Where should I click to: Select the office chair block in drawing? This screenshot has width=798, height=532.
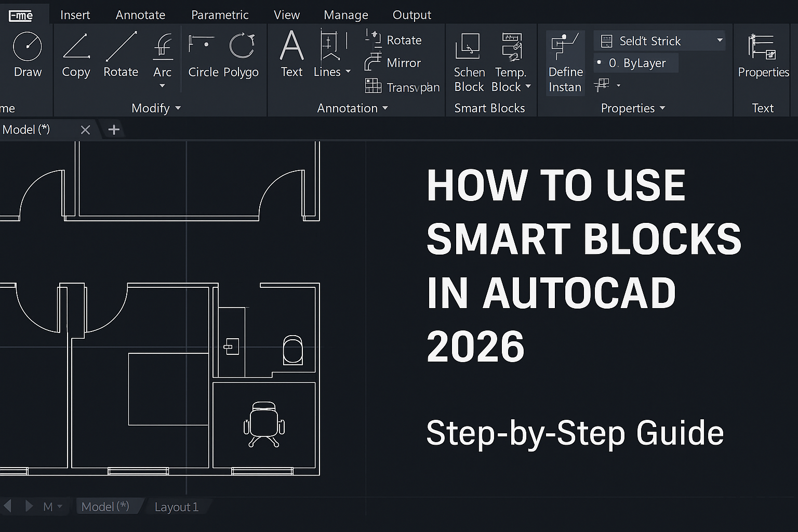[x=264, y=424]
